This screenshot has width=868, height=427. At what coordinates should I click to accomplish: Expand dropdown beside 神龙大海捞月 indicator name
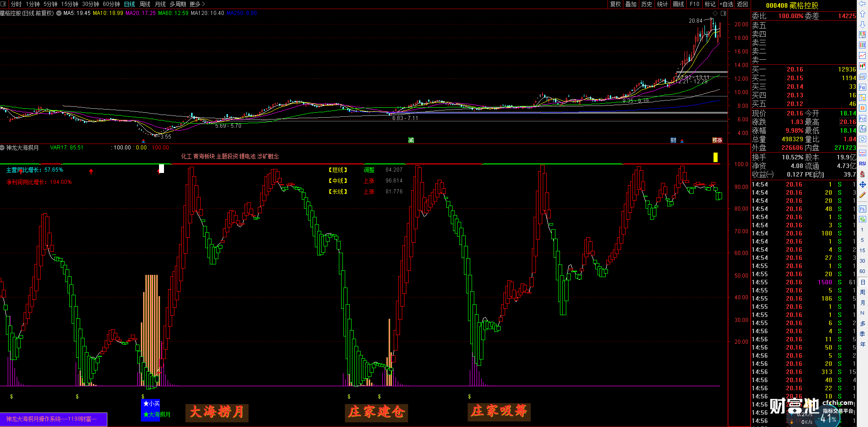[2, 148]
